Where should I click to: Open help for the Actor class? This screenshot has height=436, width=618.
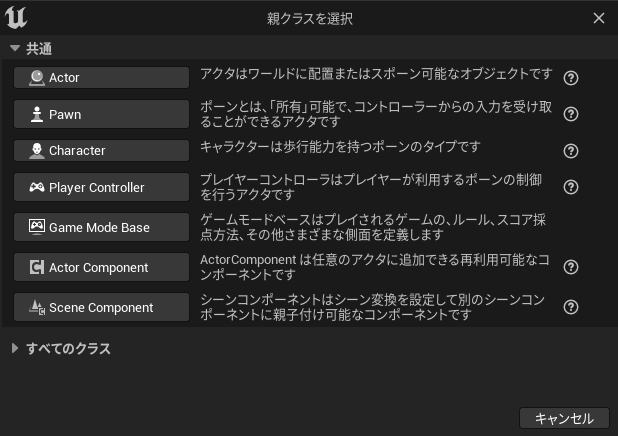tap(571, 77)
